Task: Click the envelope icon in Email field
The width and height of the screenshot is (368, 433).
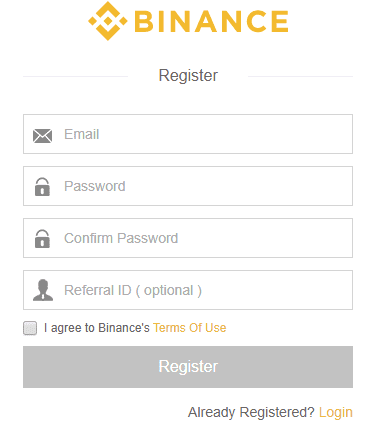Action: point(42,136)
